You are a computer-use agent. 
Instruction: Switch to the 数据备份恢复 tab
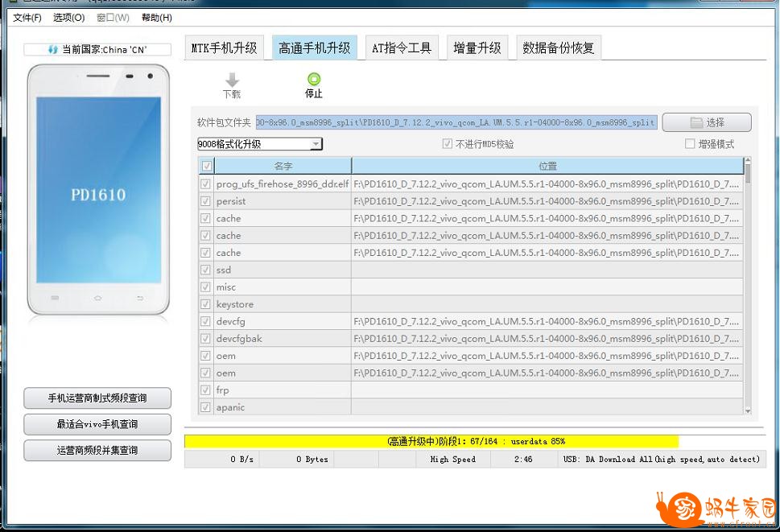tap(559, 47)
